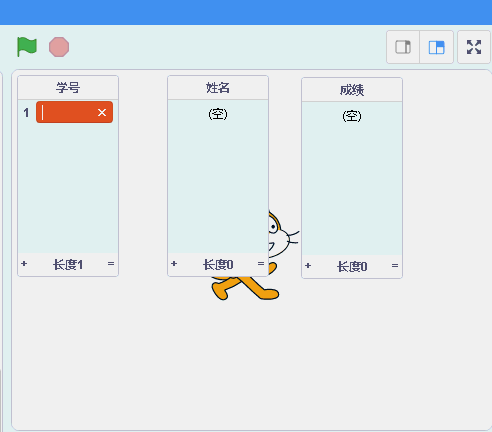
Task: Click the 学号 list title
Action: click(68, 88)
